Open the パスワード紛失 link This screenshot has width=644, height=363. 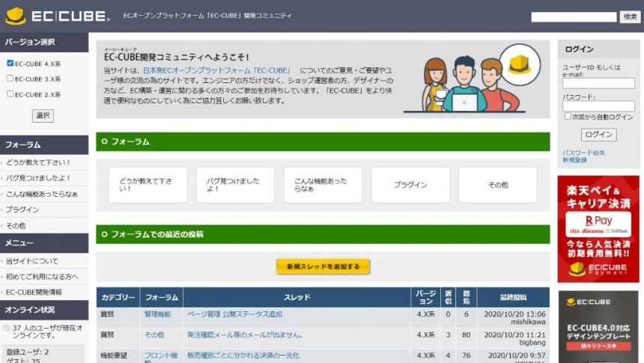click(583, 153)
